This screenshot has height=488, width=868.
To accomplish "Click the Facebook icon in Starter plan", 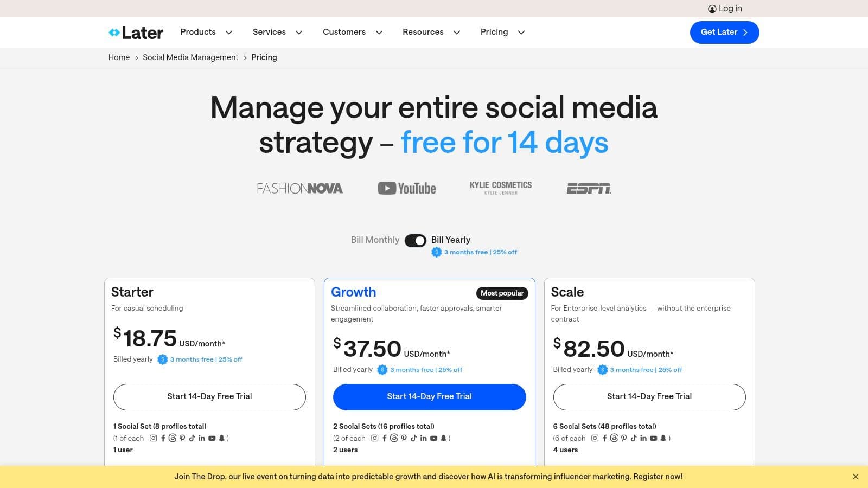I will click(163, 438).
